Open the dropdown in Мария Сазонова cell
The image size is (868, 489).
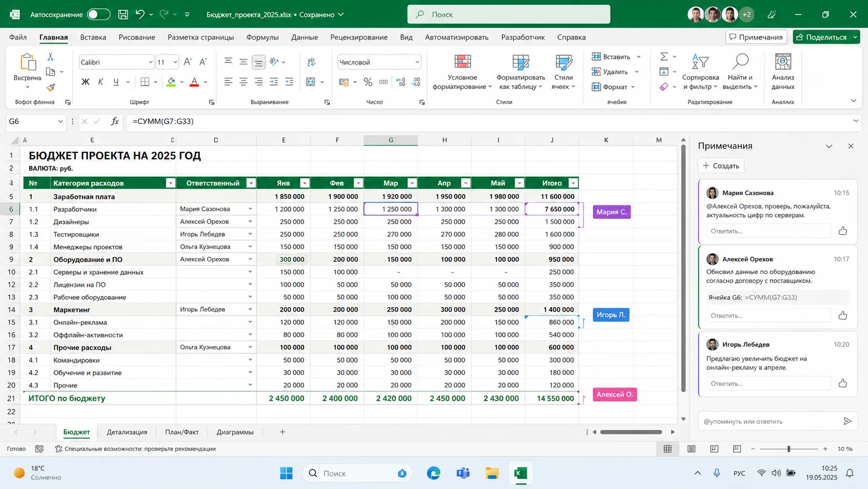(250, 209)
